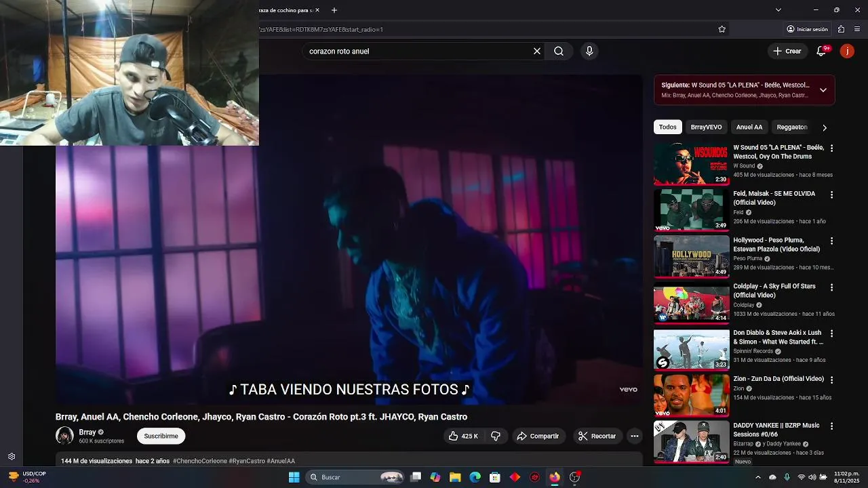Clip the video with Recortar
The image size is (868, 488).
pyautogui.click(x=597, y=436)
